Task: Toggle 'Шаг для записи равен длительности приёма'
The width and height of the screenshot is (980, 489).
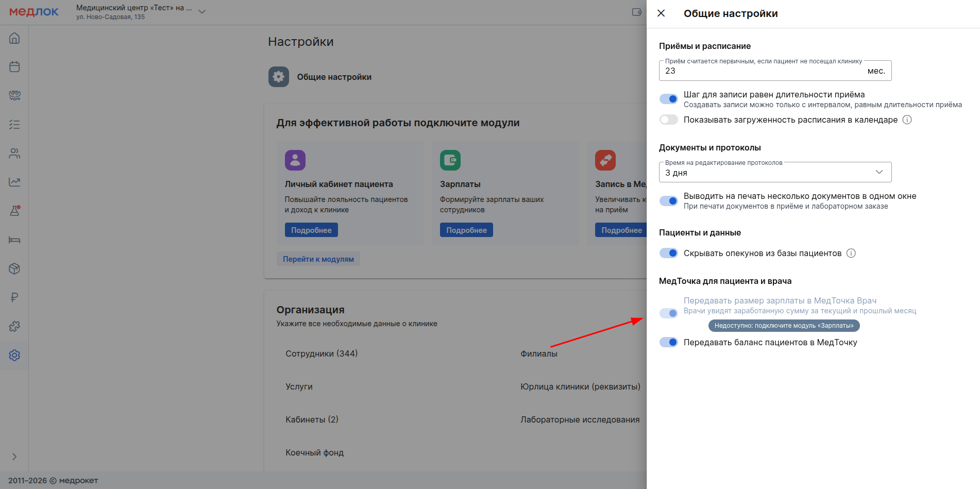Action: [x=669, y=99]
